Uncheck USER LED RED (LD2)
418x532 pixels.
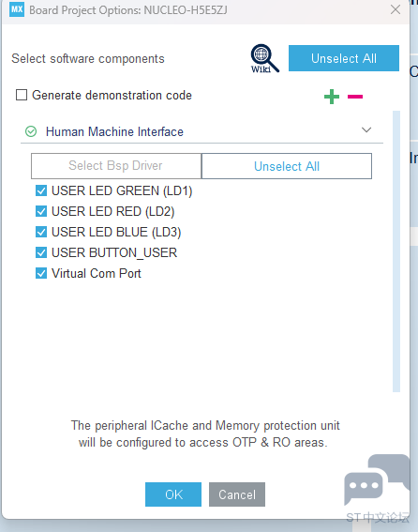[x=41, y=211]
